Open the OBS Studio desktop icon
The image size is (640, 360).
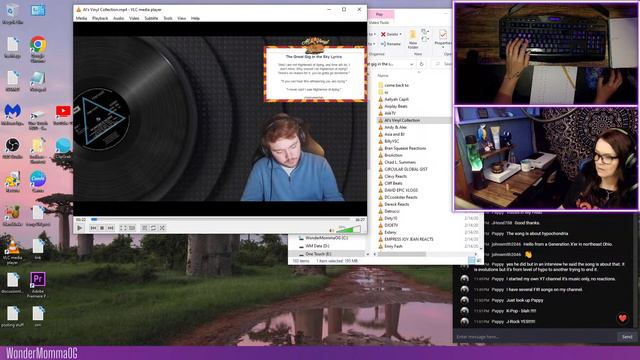pyautogui.click(x=13, y=149)
